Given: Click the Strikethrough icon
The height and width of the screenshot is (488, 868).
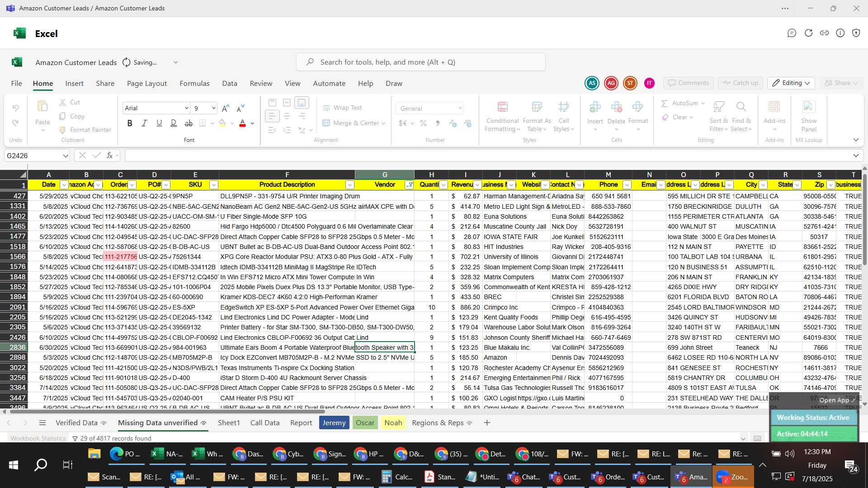Looking at the screenshot, I should click(189, 123).
